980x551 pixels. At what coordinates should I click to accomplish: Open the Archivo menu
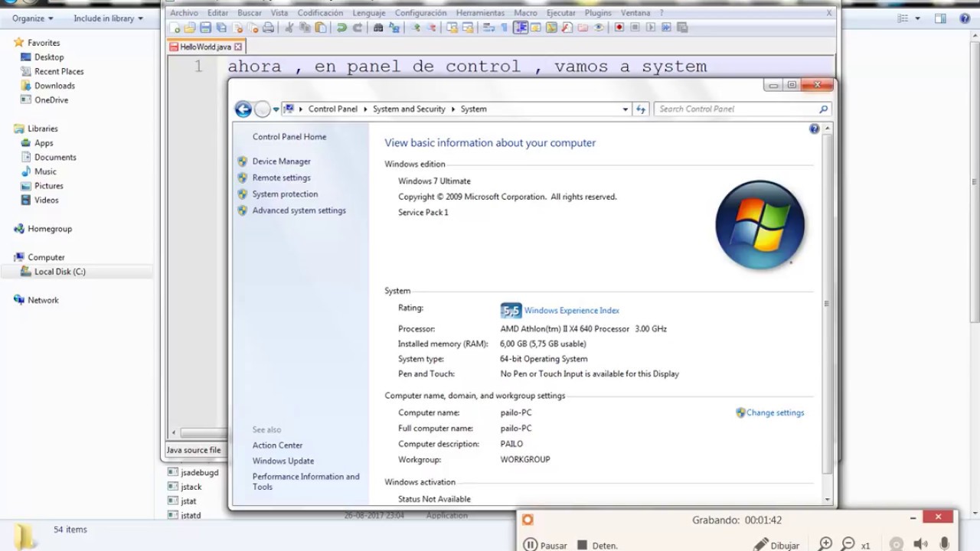(184, 13)
